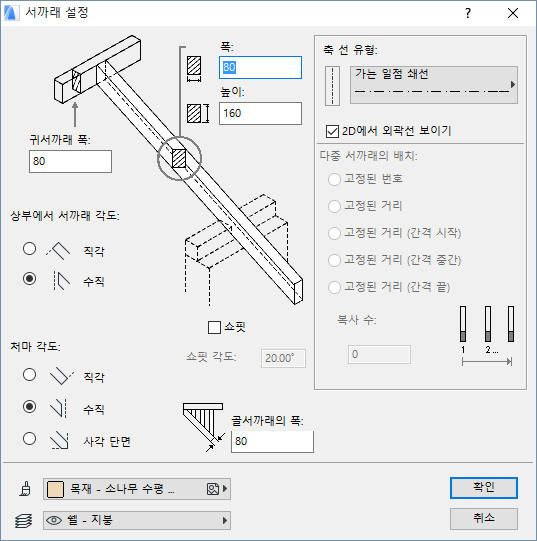Click the 사각 단면 eave angle diagram icon
This screenshot has height=541, width=537.
(59, 440)
